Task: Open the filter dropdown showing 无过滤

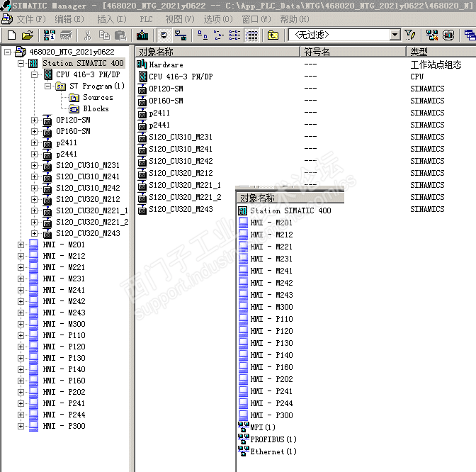Action: coord(395,35)
